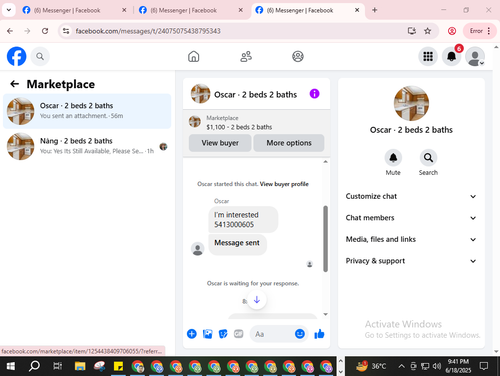Click the Error button in Chrome toolbar
The image size is (500, 376).
480,31
